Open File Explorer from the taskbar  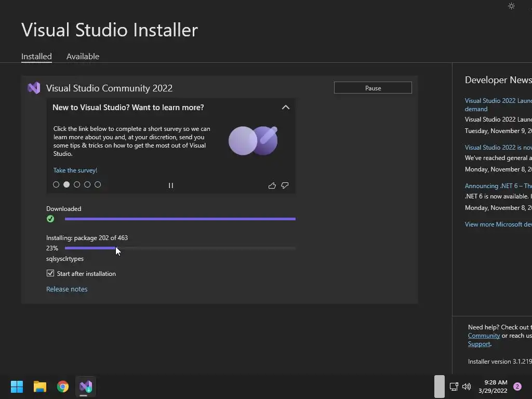click(39, 387)
